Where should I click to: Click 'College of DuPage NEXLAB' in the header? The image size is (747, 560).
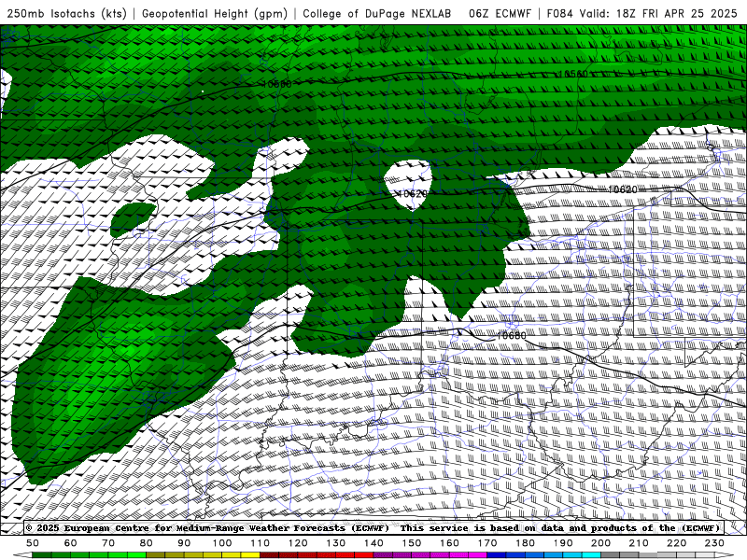[x=377, y=13]
